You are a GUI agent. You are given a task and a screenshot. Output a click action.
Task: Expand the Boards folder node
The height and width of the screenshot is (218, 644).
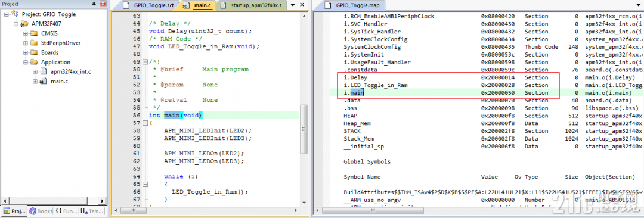(26, 52)
